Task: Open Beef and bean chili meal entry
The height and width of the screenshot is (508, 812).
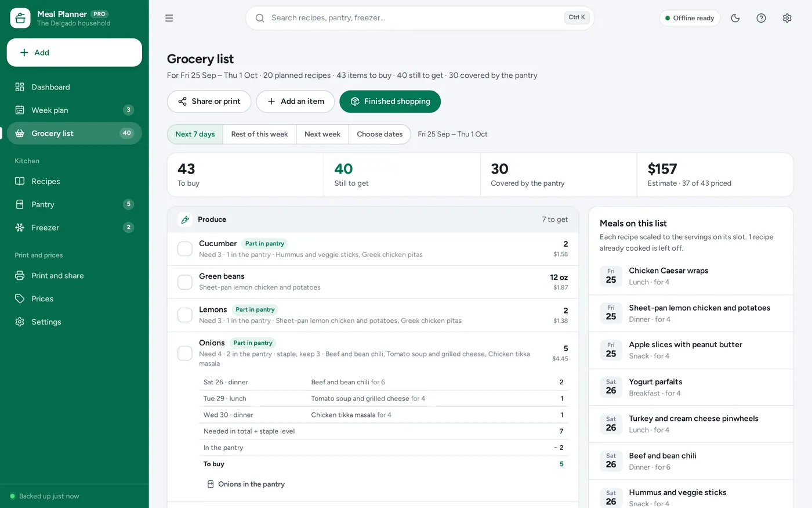Action: tap(691, 462)
